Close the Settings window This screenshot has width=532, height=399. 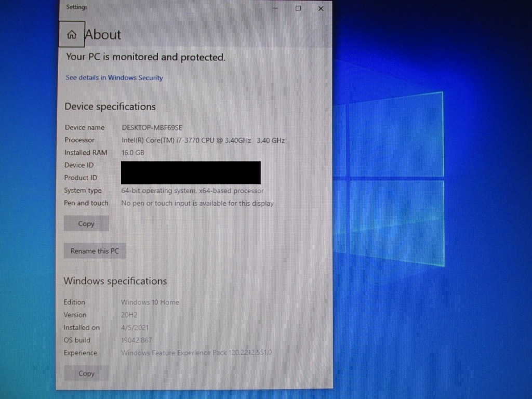[x=321, y=8]
